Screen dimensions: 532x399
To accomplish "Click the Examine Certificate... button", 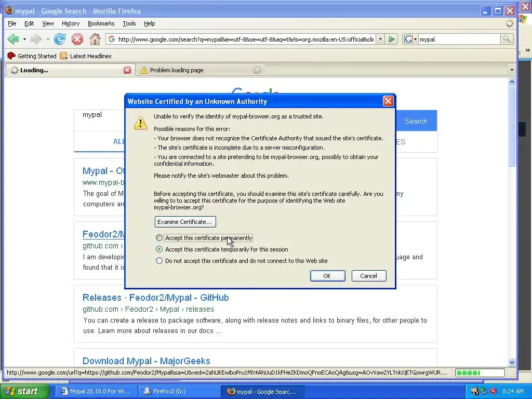I will tap(185, 222).
